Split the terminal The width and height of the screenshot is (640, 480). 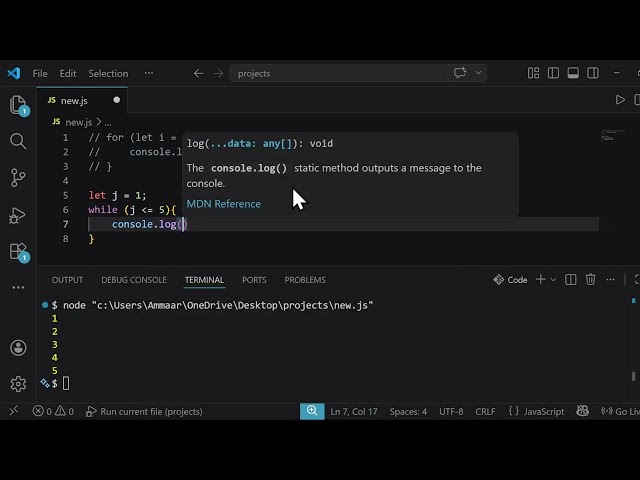(x=570, y=280)
